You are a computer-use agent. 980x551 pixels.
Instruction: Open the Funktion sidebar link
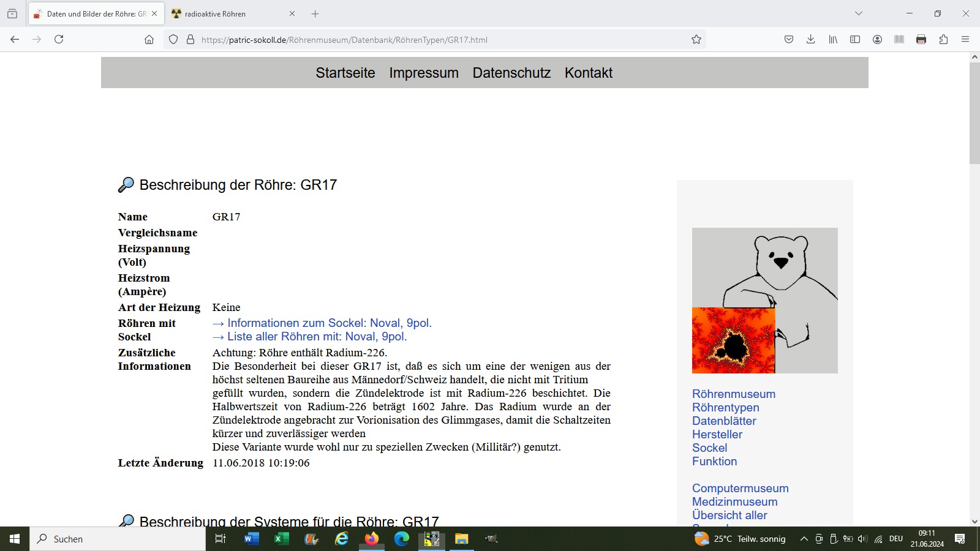[x=715, y=462]
